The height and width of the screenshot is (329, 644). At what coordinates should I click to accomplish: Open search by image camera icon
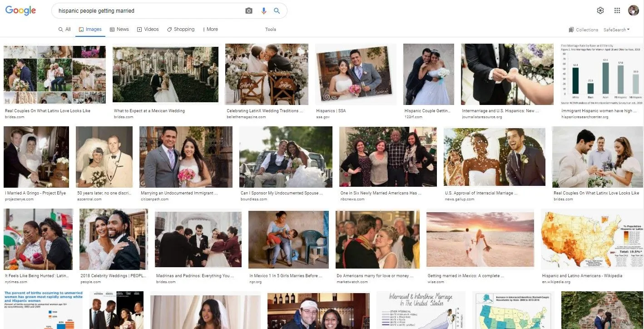pos(249,10)
